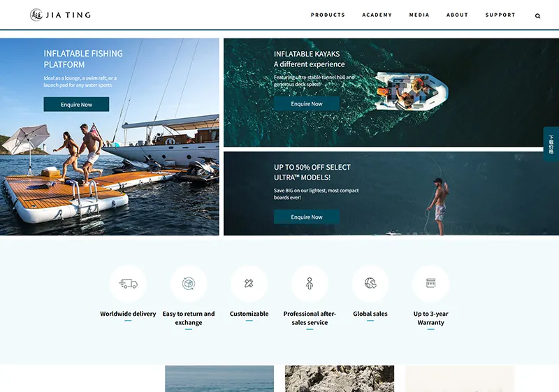Open the Academy menu item
559x392 pixels.
[x=377, y=15]
